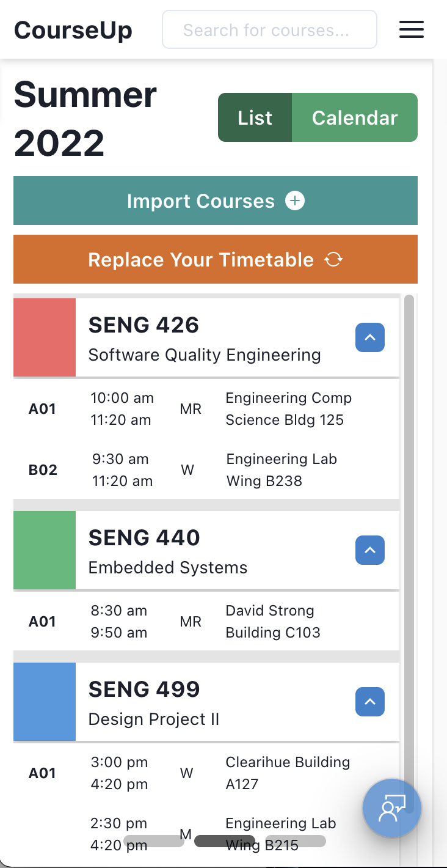This screenshot has height=868, width=447.
Task: Switch to Calendar view
Action: [x=355, y=117]
